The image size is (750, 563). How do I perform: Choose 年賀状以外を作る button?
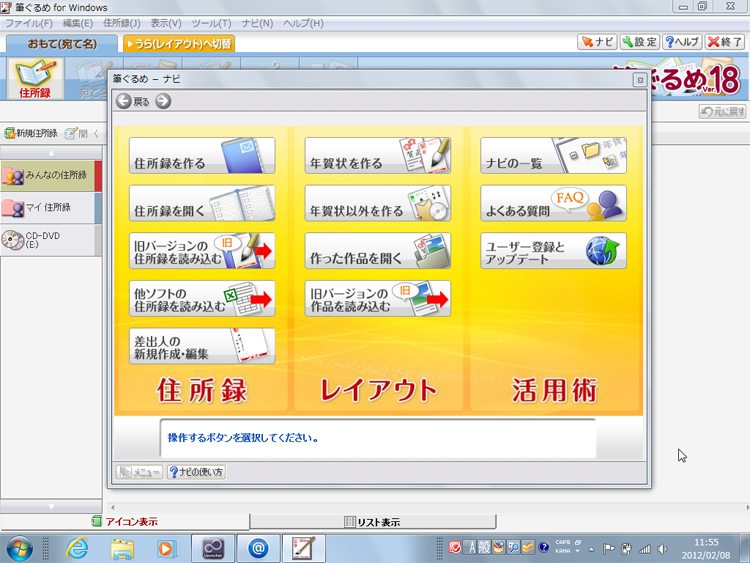pyautogui.click(x=377, y=203)
